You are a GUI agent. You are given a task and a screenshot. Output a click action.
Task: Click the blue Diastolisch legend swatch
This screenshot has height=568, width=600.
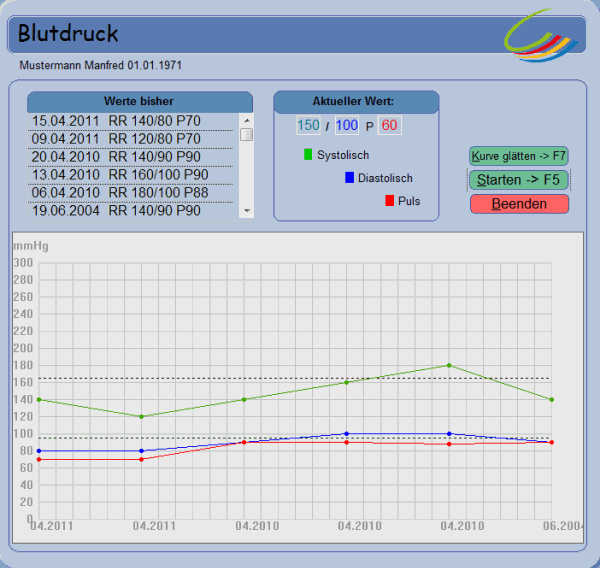coord(349,177)
